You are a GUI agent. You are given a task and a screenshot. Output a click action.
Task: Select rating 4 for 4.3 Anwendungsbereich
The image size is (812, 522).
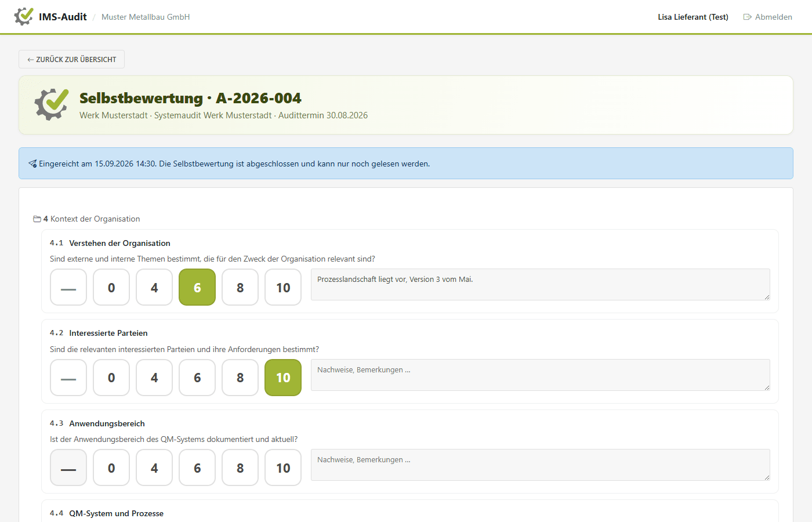pyautogui.click(x=154, y=467)
